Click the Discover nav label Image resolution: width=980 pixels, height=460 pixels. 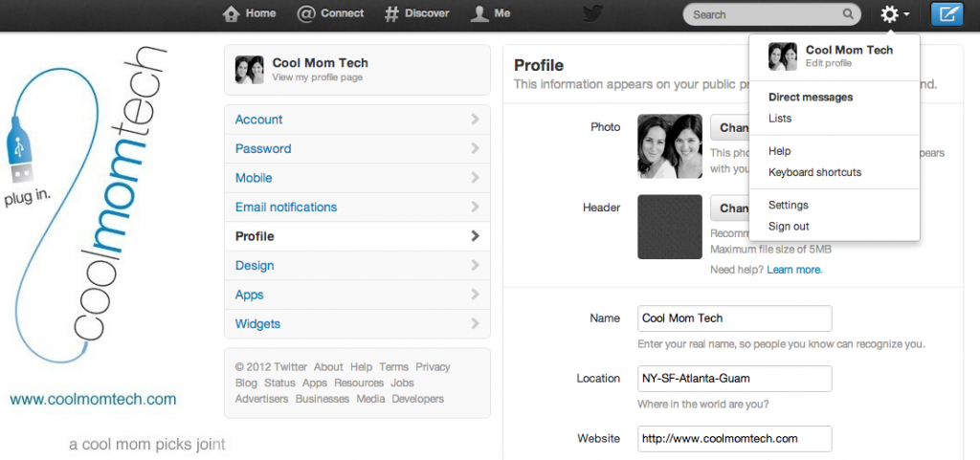click(427, 13)
